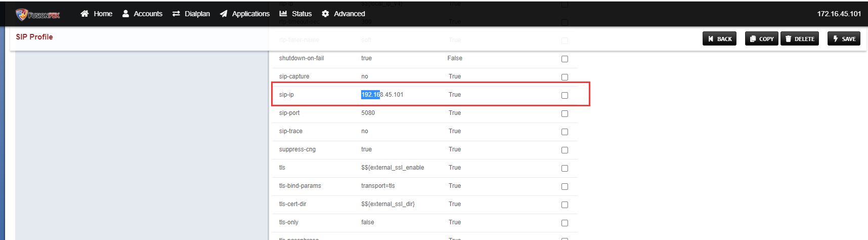Click the SIP Profile page heading

tap(34, 37)
